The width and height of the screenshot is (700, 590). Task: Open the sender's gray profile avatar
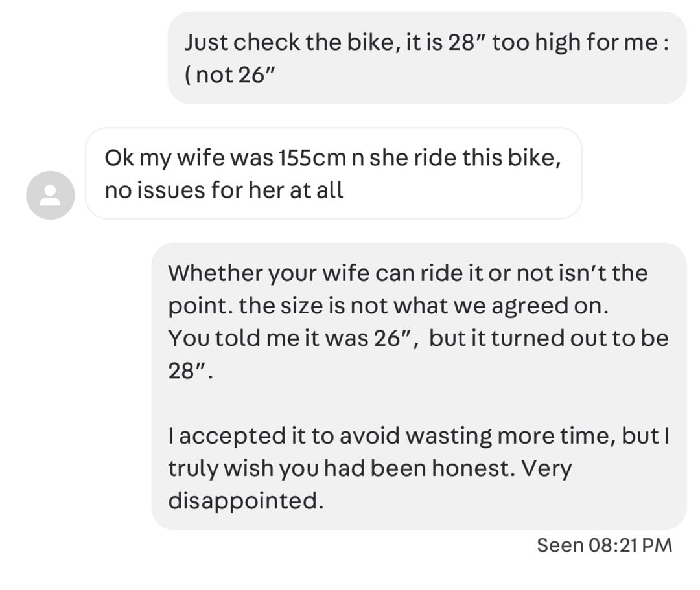(x=51, y=195)
